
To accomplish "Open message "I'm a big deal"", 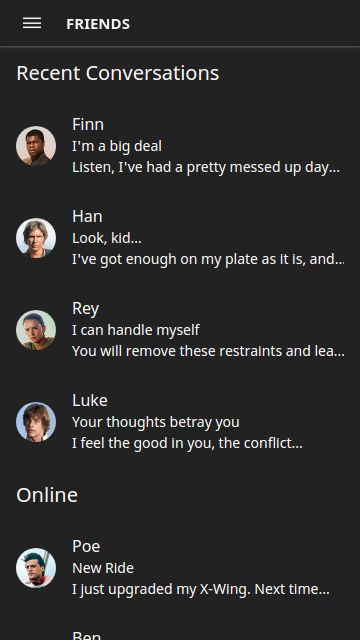I will point(117,146).
